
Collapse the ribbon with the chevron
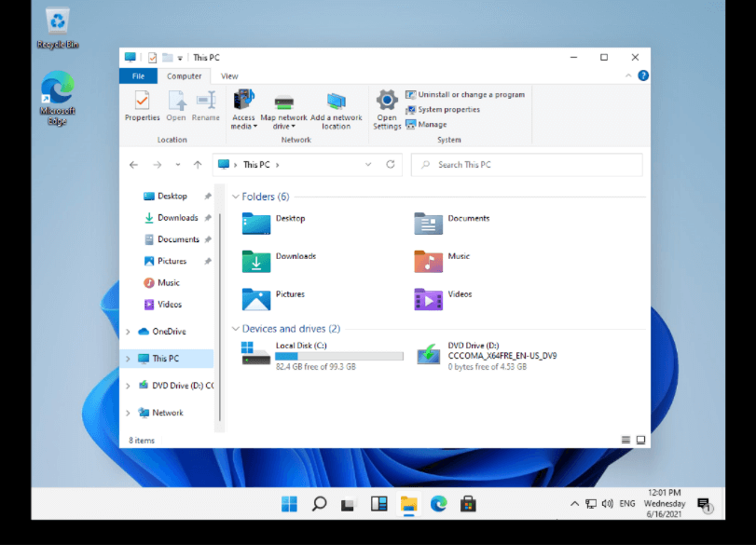[628, 75]
